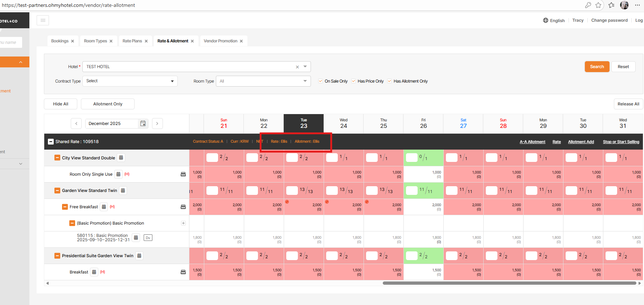The height and width of the screenshot is (305, 644).
Task: Switch to the Room Types tab
Action: click(x=95, y=41)
